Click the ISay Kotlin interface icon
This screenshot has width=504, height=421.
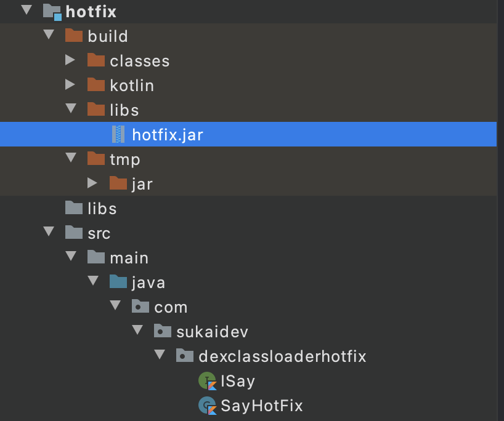208,381
